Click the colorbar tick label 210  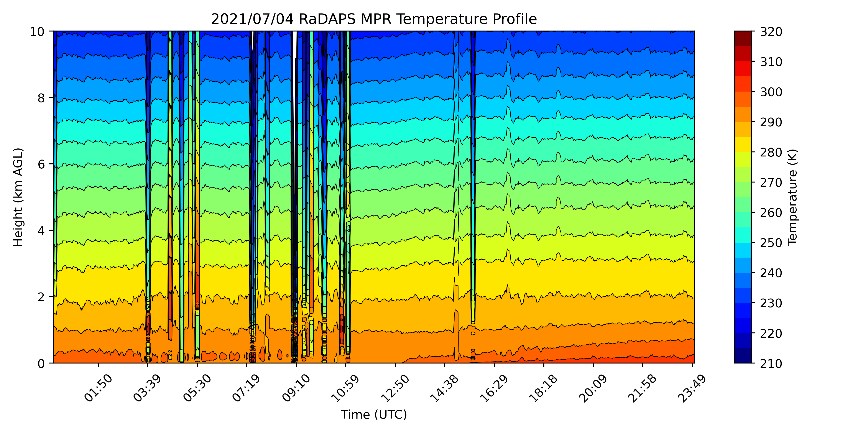(771, 363)
